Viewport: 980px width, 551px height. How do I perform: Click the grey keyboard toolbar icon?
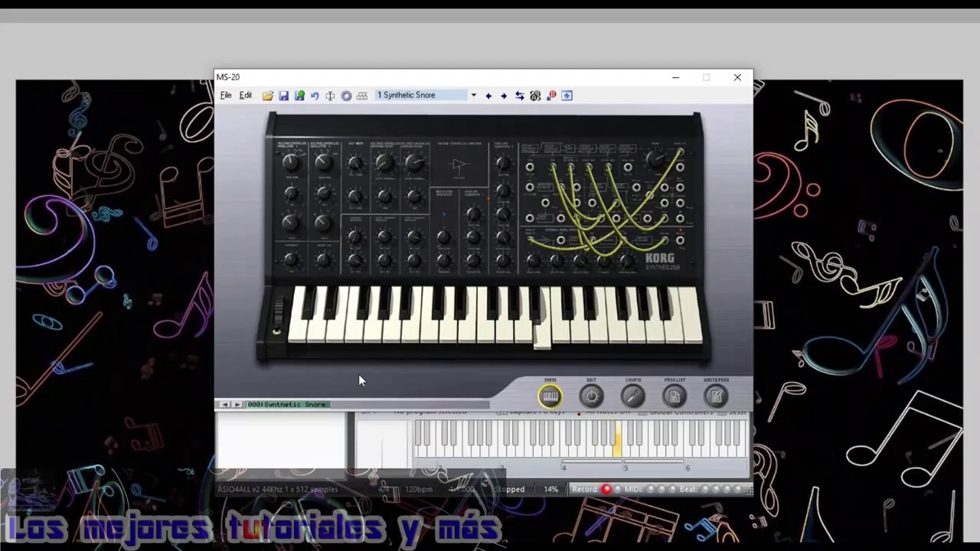click(x=362, y=96)
